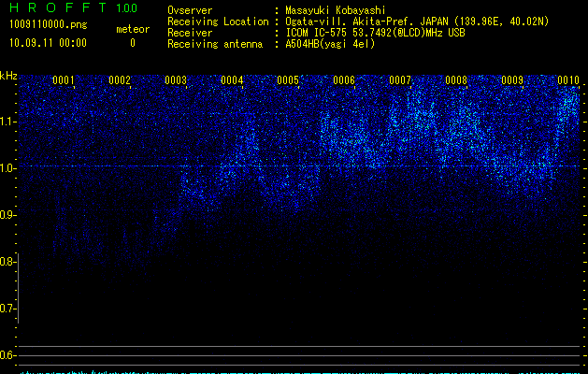Click time marker 0010
The image size is (588, 374).
tap(568, 80)
